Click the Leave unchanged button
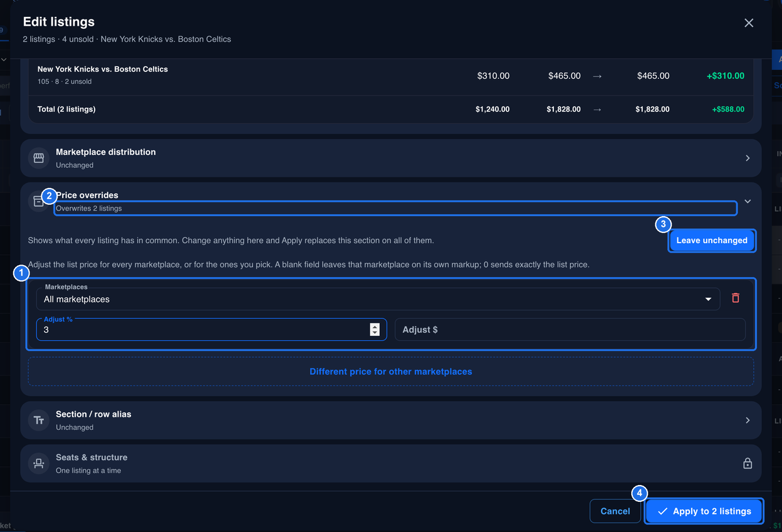 [x=712, y=240]
